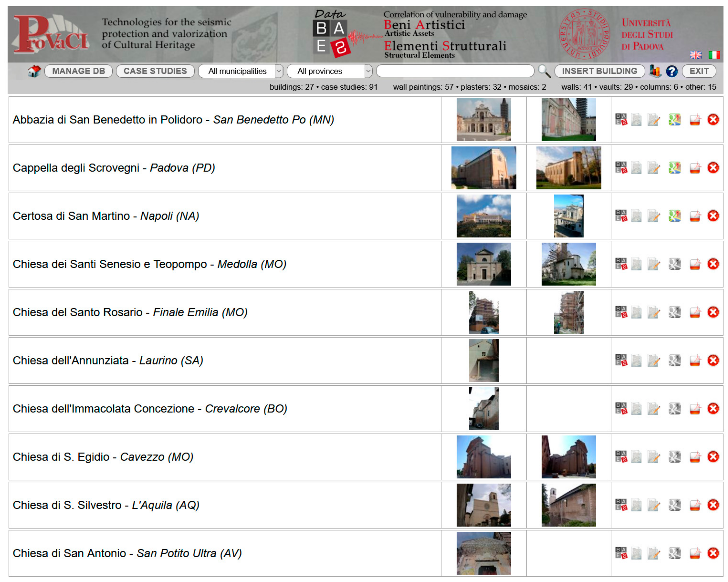Open the MANAGE DB menu

pyautogui.click(x=78, y=71)
